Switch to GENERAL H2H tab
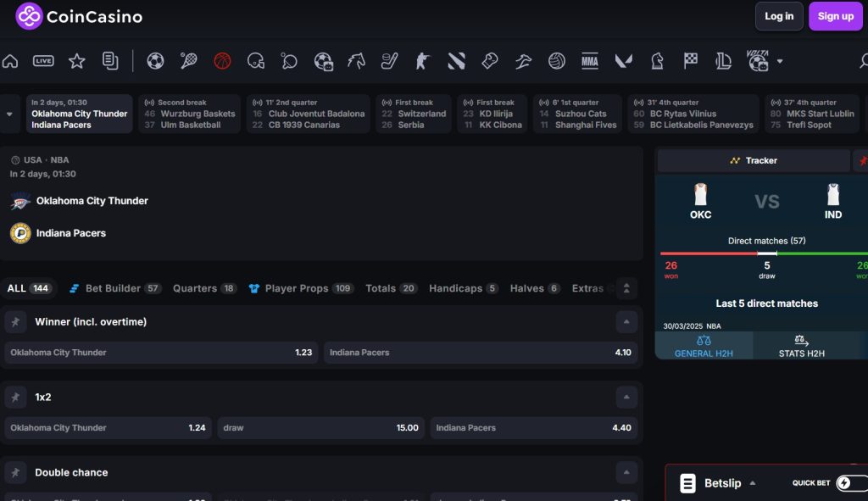Image resolution: width=868 pixels, height=501 pixels. [x=704, y=346]
